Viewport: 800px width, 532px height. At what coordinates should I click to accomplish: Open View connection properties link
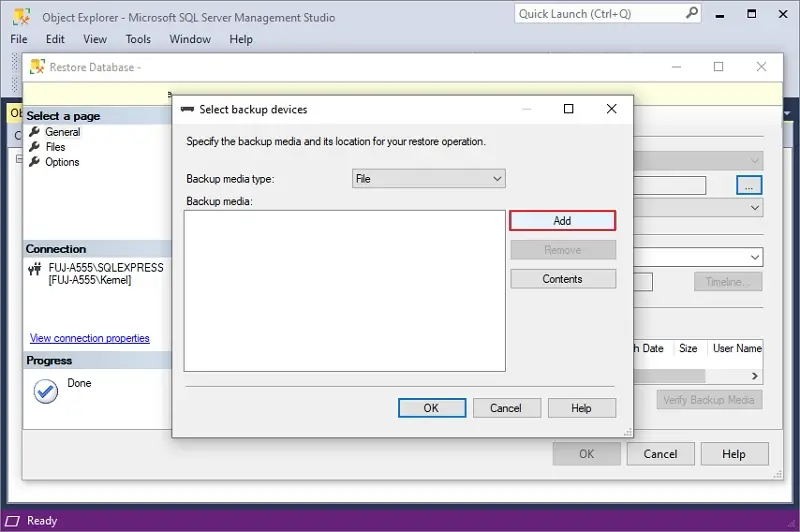point(90,338)
